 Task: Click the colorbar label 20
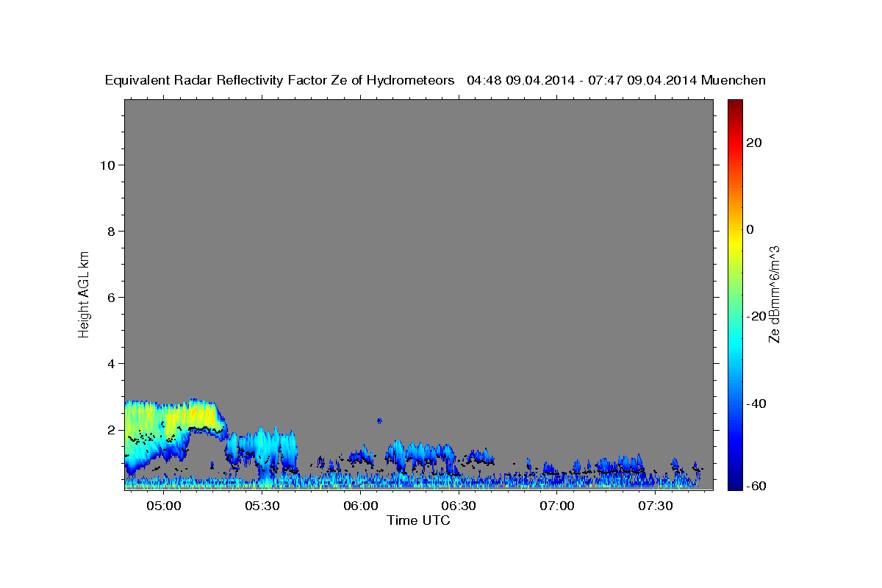pyautogui.click(x=754, y=143)
